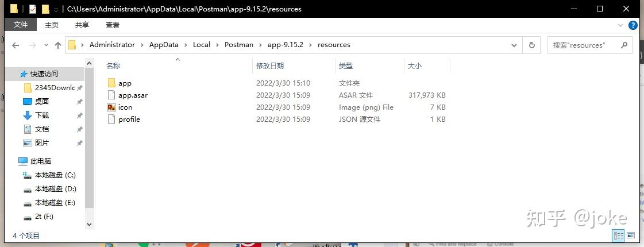
Task: Click the 下载 blue arrow icon
Action: click(x=27, y=115)
